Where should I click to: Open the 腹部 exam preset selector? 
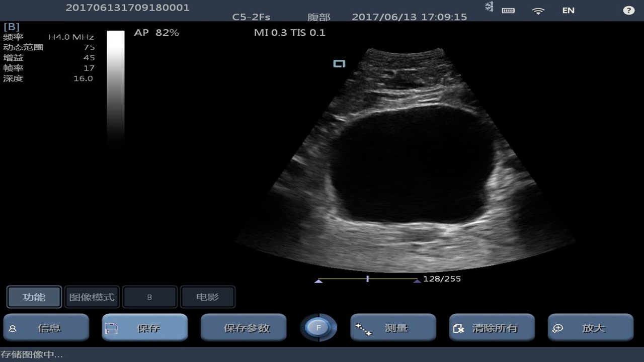(318, 17)
